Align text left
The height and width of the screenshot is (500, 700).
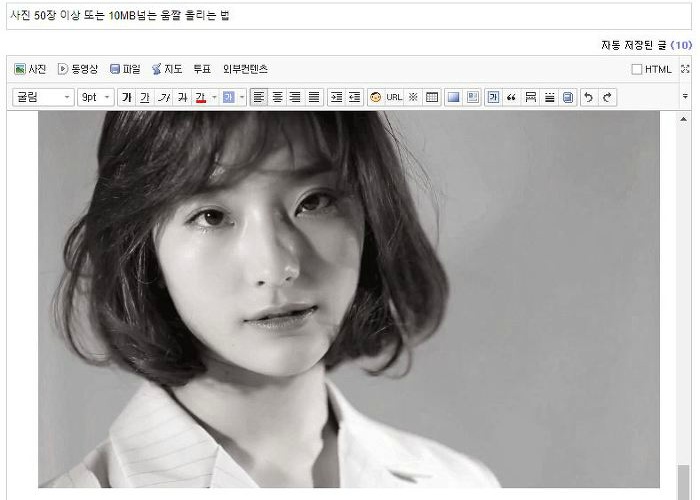click(x=259, y=97)
